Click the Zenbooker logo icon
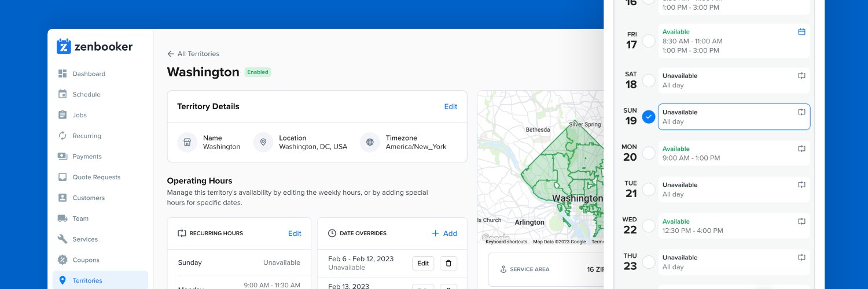Screen dimensions: 868x289 click(64, 46)
